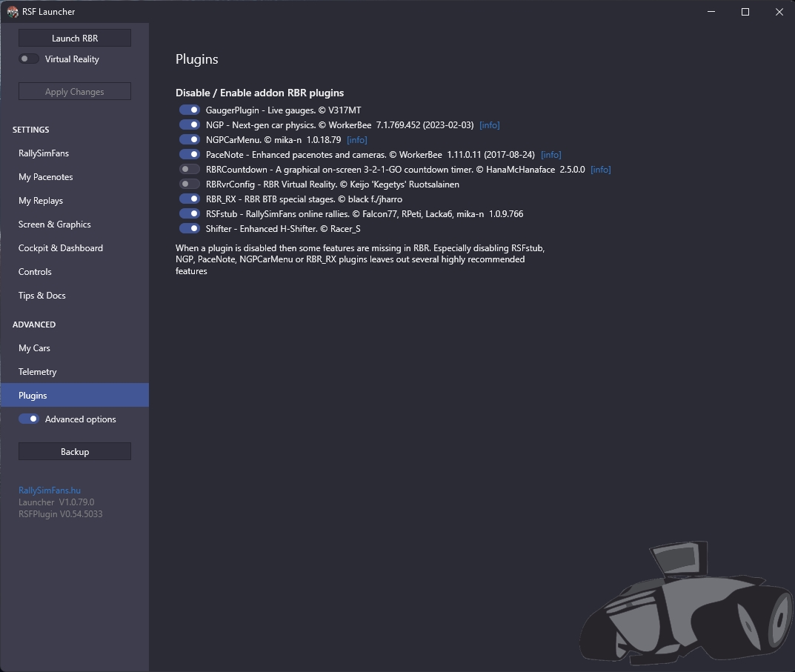
Task: Enable the RBRCountdown plugin
Action: pos(190,169)
